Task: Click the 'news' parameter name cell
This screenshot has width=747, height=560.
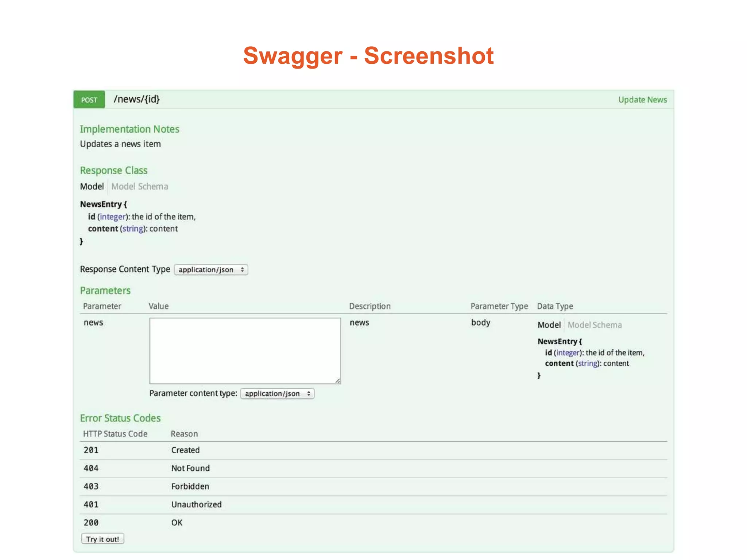Action: (x=93, y=323)
